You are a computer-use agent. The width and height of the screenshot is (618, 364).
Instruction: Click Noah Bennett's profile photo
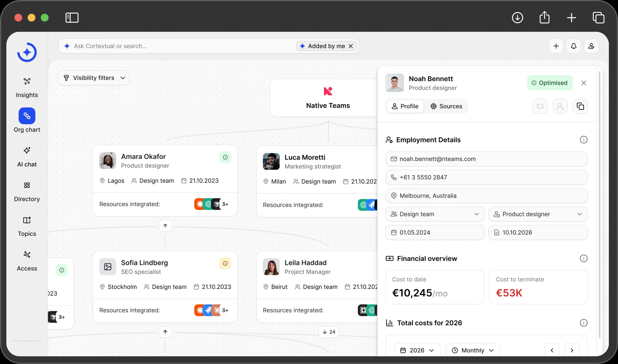tap(394, 83)
